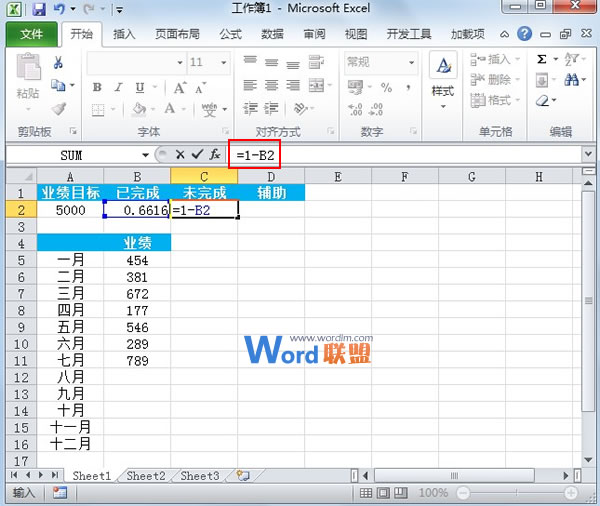Click the Save icon in quick access toolbar
Image resolution: width=600 pixels, height=506 pixels.
click(39, 9)
